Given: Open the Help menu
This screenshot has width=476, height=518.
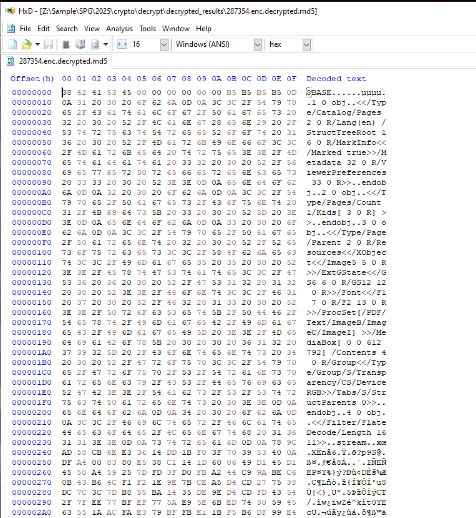Looking at the screenshot, I should 203,28.
